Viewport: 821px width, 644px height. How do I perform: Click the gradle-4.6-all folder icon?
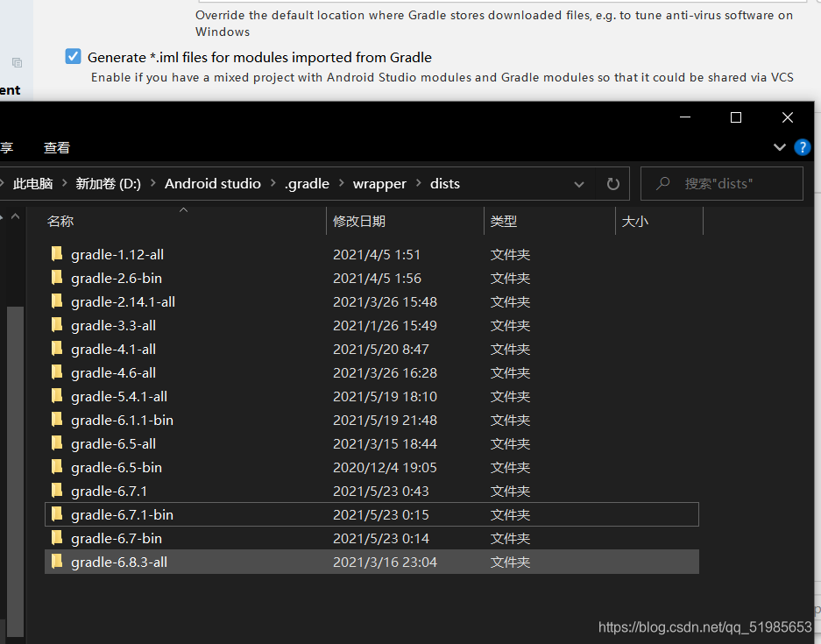pyautogui.click(x=57, y=372)
